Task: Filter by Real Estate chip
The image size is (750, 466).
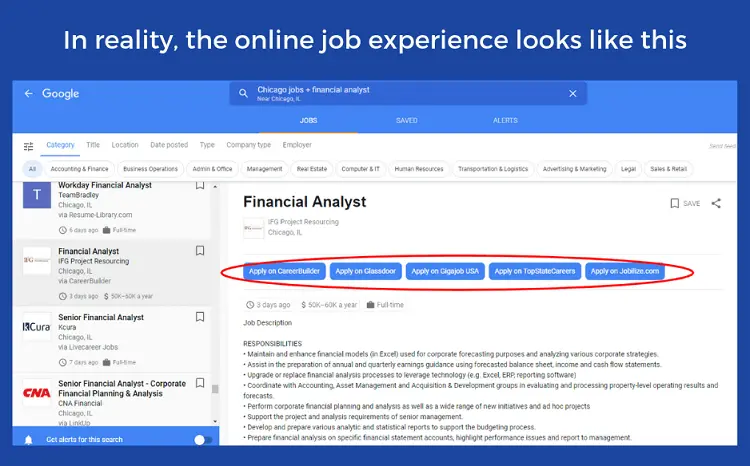Action: (x=312, y=169)
